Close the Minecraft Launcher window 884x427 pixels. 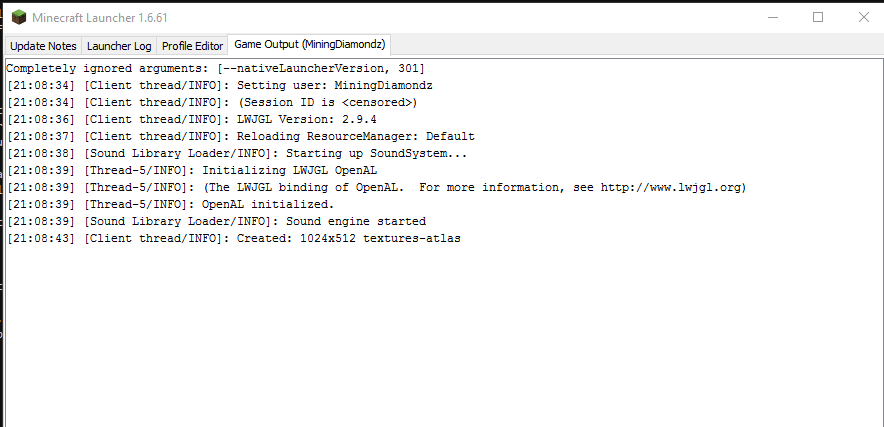(863, 17)
